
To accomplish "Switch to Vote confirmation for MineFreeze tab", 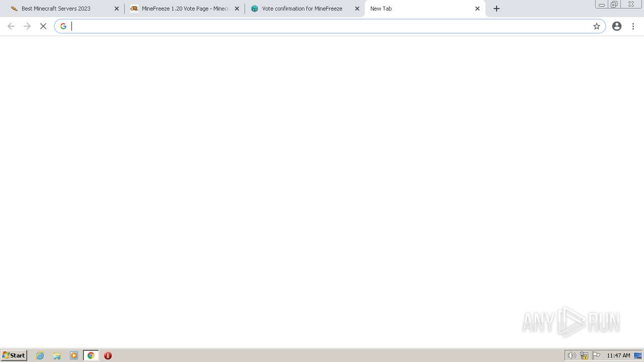I will click(x=304, y=9).
